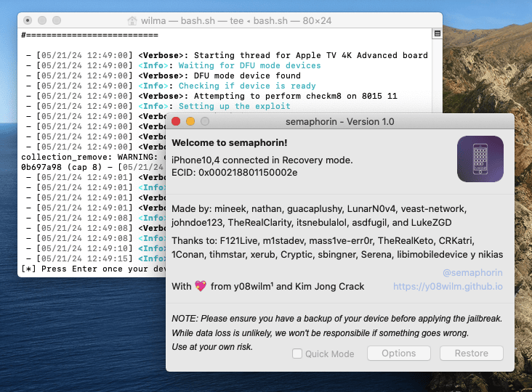Close the Terminal window with unsaved dot
Image resolution: width=532 pixels, height=392 pixels.
28,21
